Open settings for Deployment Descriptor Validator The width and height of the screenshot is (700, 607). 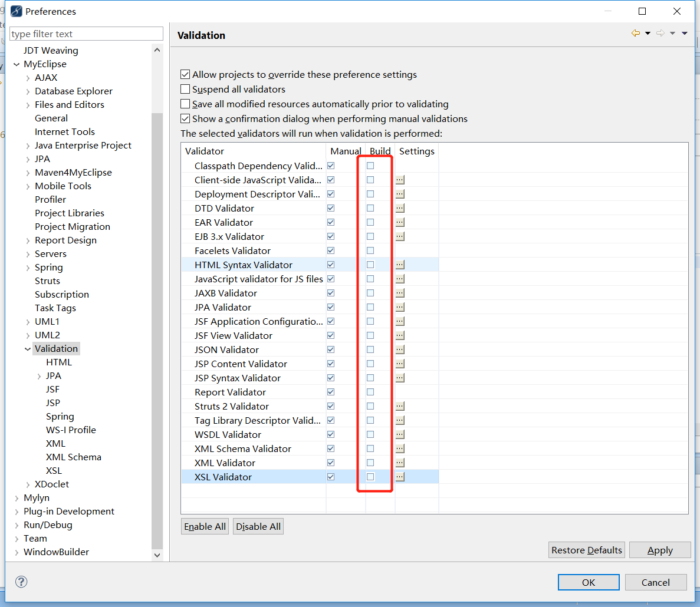400,194
